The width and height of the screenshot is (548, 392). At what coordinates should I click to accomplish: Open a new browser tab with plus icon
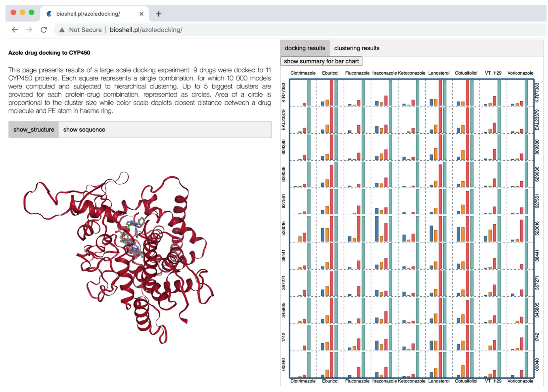(x=158, y=14)
